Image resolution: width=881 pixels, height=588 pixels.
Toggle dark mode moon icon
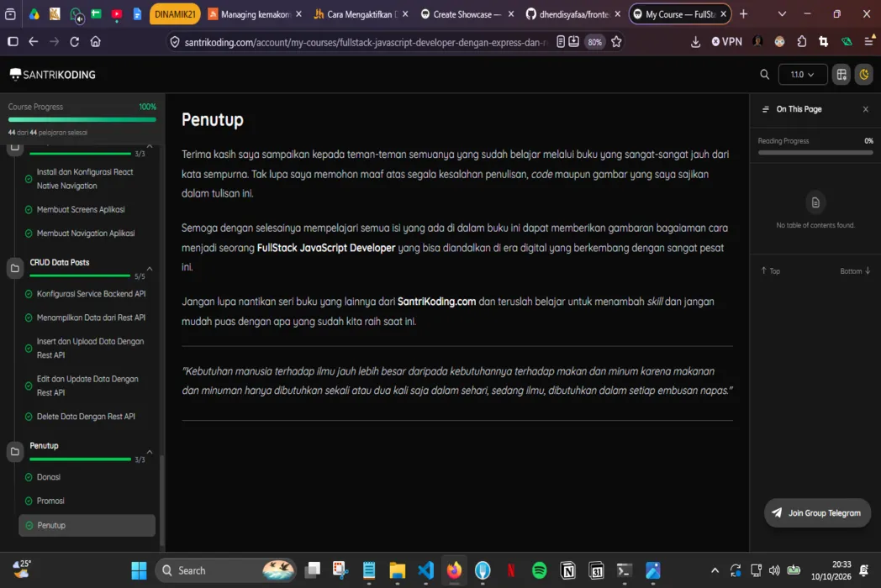point(863,75)
